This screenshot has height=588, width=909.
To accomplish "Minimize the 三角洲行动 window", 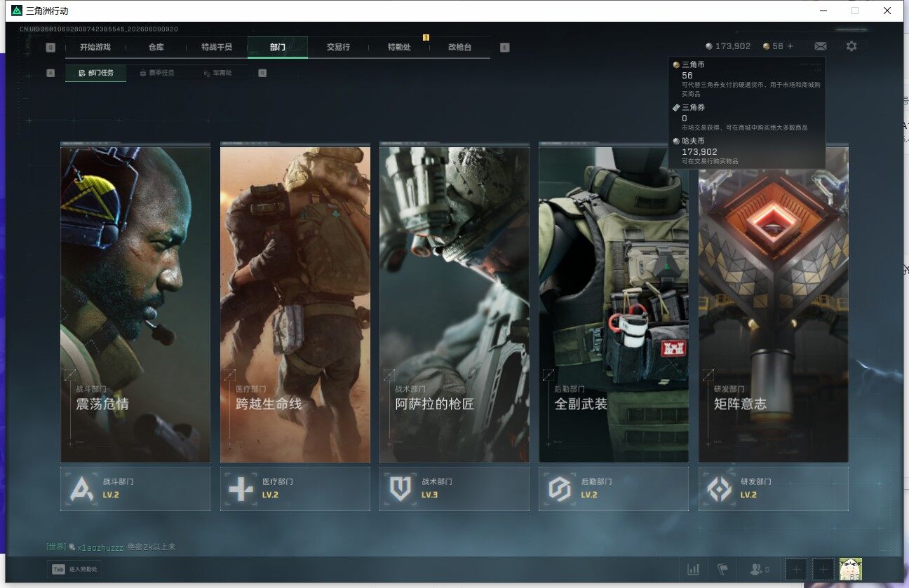I will (x=823, y=11).
